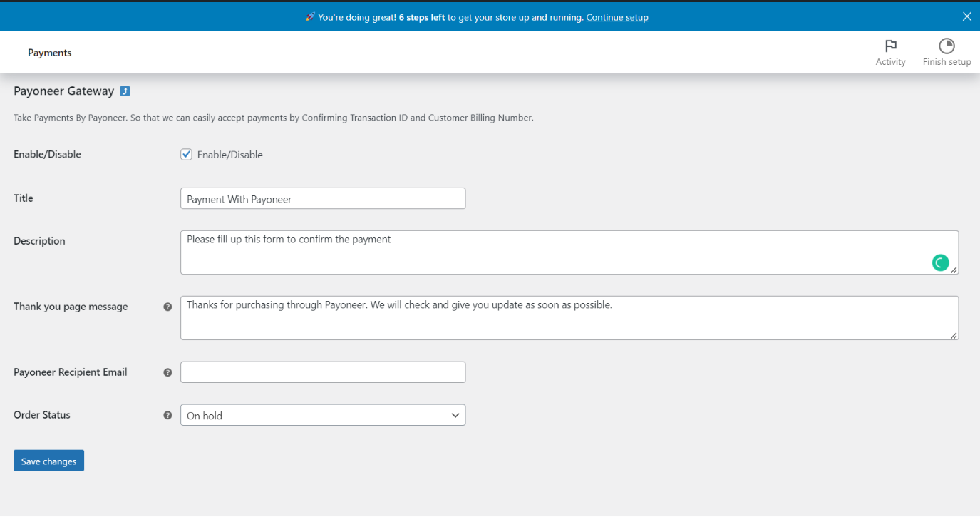
Task: Click the rocket emoji in the banner
Action: pyautogui.click(x=310, y=17)
